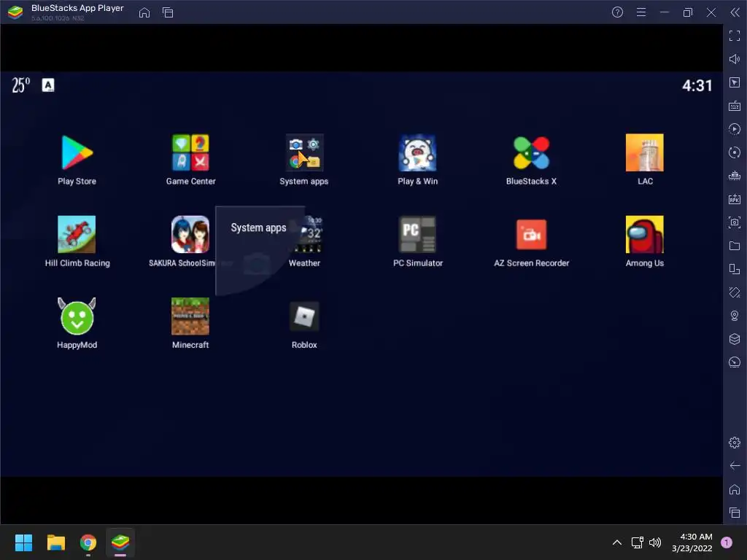The image size is (747, 560).
Task: Launch SAKURA School Simulator
Action: (x=190, y=234)
